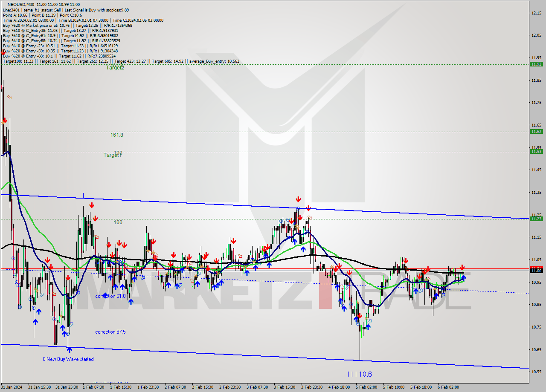
Task: Select the 'Buy %20 @ Entry -50: 10.35' line
Action: [x=60, y=51]
